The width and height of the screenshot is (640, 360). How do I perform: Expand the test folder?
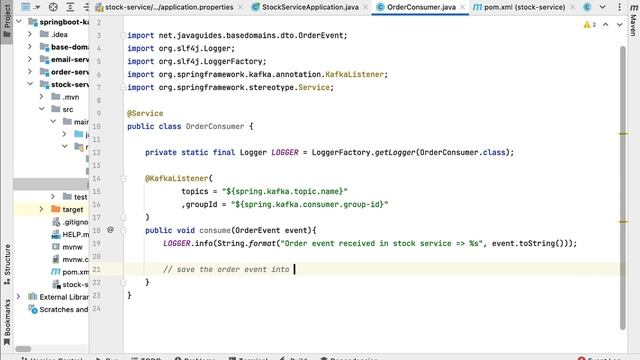point(53,197)
